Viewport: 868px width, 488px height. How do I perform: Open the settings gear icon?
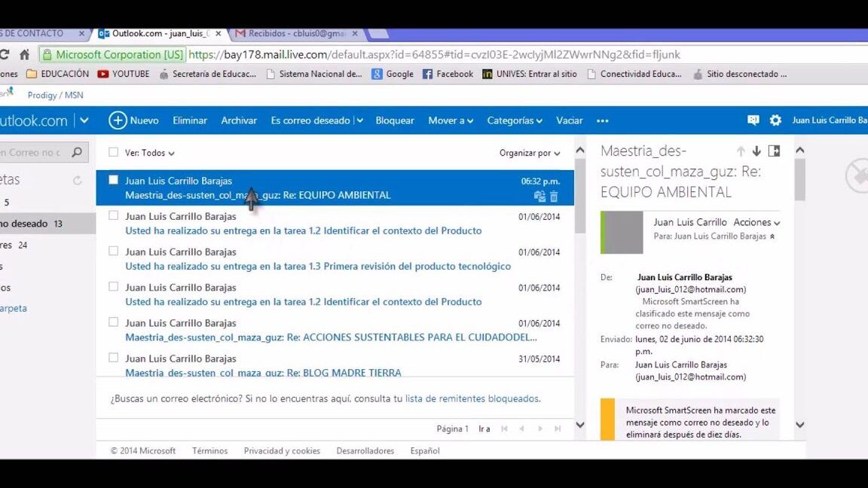coord(775,120)
